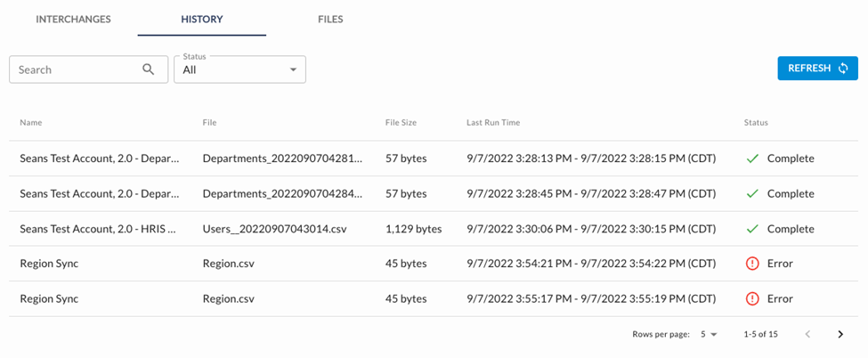This screenshot has height=358, width=868.
Task: Click the File Size column header
Action: pos(401,122)
